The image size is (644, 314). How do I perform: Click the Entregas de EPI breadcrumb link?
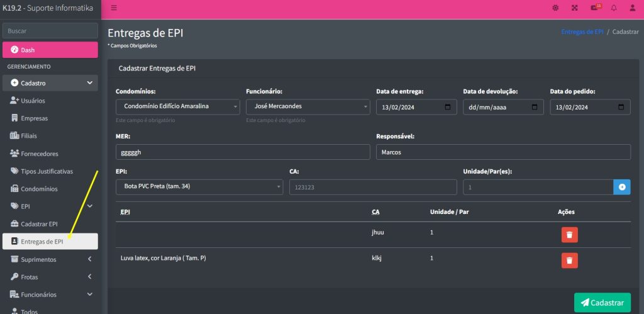582,31
